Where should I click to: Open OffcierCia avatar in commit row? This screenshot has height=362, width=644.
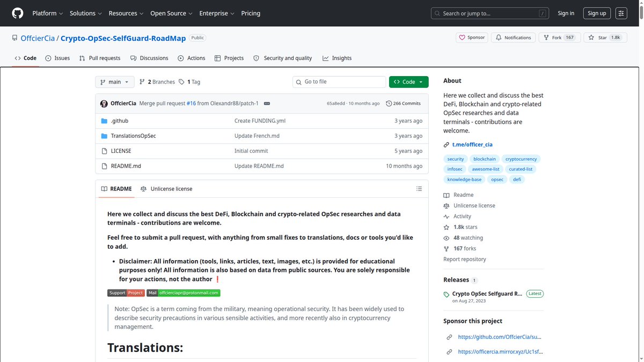coord(104,104)
